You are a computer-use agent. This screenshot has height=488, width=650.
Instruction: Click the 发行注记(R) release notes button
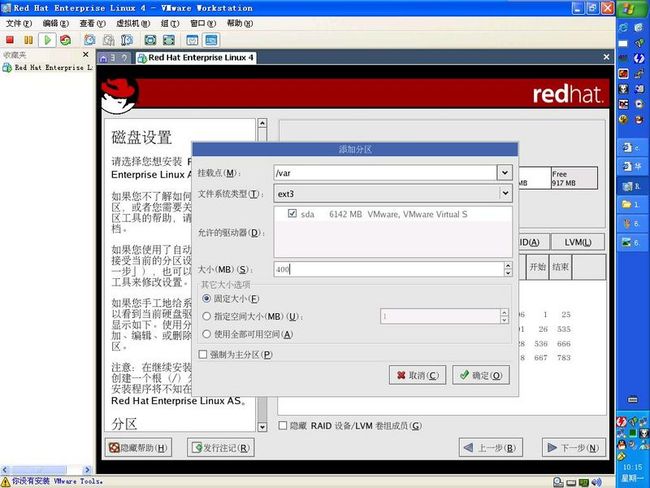221,448
